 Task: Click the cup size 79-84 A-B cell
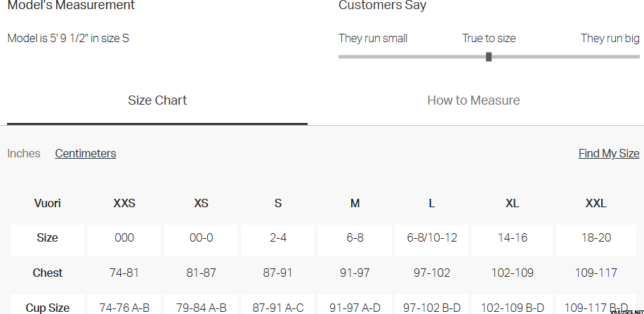[x=202, y=307]
